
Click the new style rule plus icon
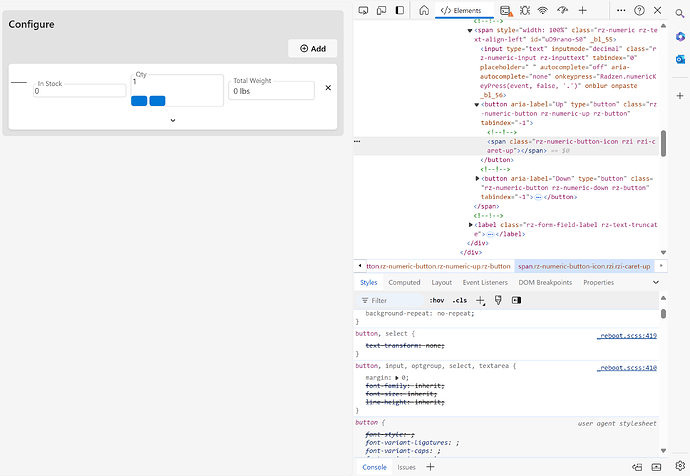click(x=480, y=300)
